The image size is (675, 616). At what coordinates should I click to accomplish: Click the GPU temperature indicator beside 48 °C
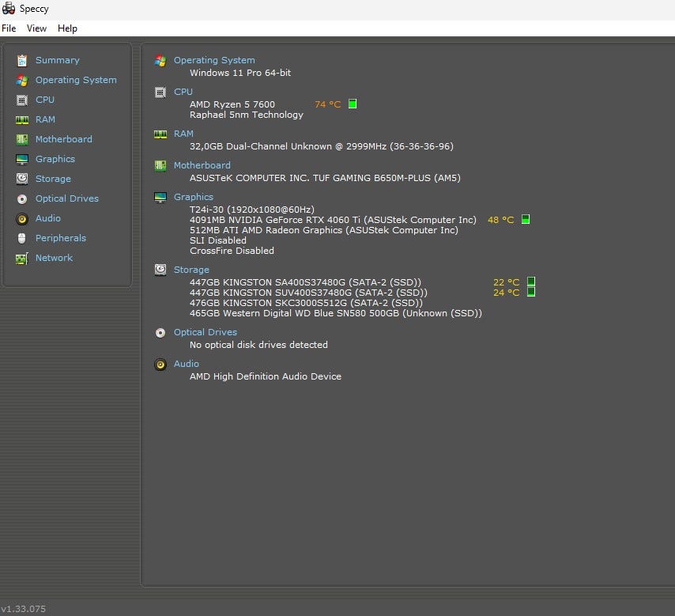[x=526, y=219]
